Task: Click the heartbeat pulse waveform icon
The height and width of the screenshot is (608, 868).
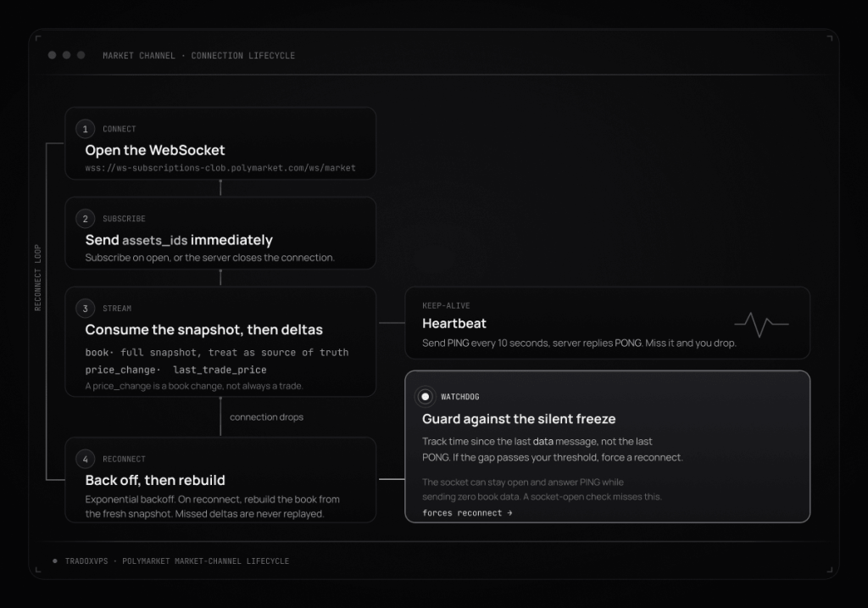Action: pos(762,324)
